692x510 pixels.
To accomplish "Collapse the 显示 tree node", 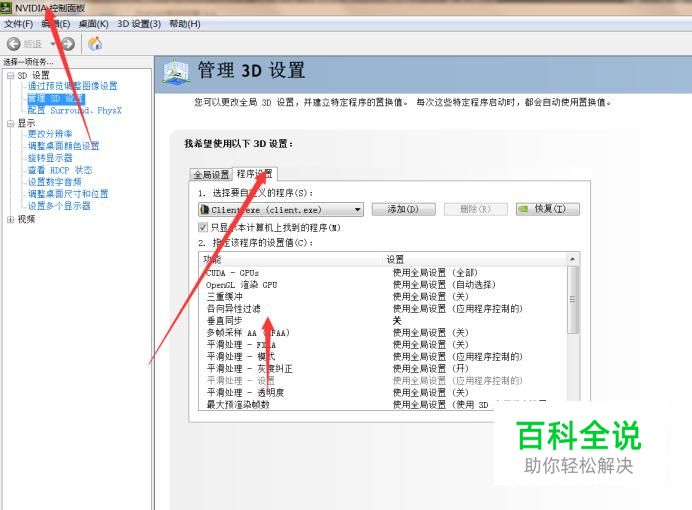I will [x=10, y=124].
